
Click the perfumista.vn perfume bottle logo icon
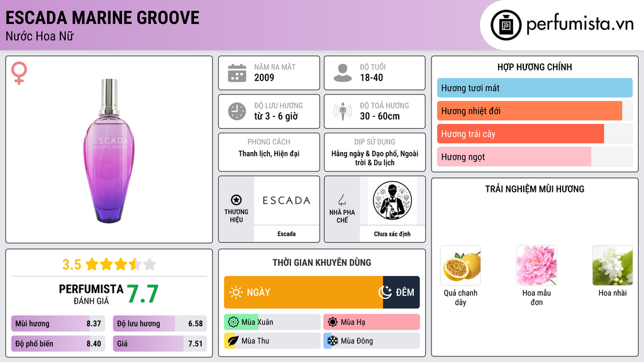(x=506, y=25)
